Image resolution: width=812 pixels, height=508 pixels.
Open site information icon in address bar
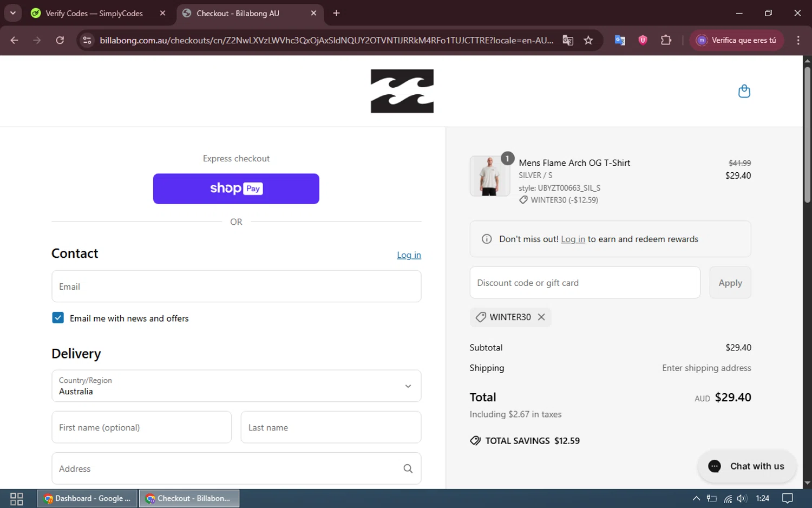[87, 40]
